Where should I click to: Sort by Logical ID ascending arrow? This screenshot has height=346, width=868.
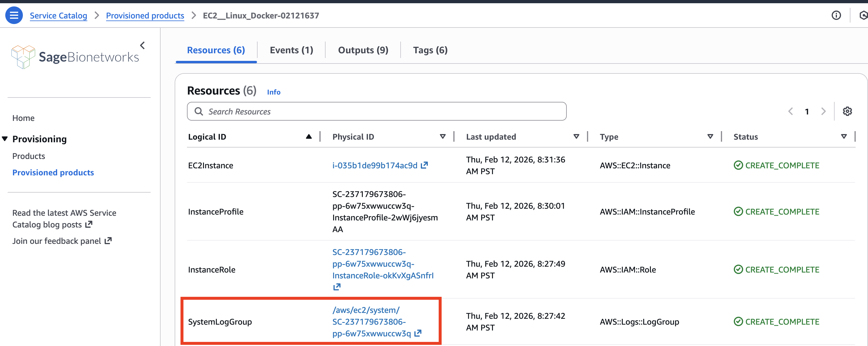(x=309, y=137)
